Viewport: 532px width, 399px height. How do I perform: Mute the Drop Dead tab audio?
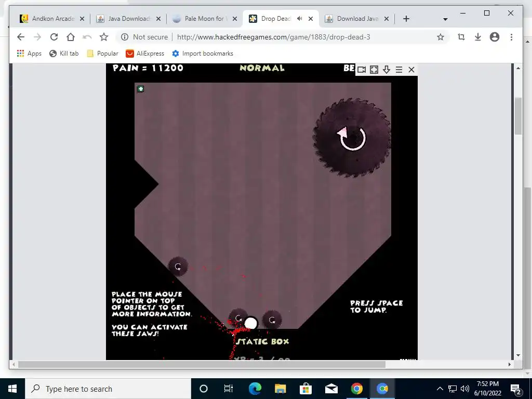pyautogui.click(x=299, y=19)
